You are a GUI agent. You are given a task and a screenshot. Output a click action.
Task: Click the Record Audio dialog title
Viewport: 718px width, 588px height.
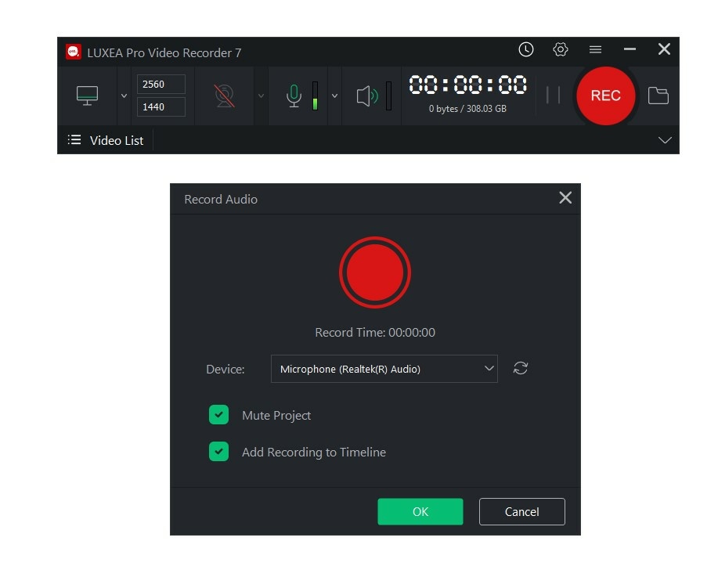coord(221,199)
